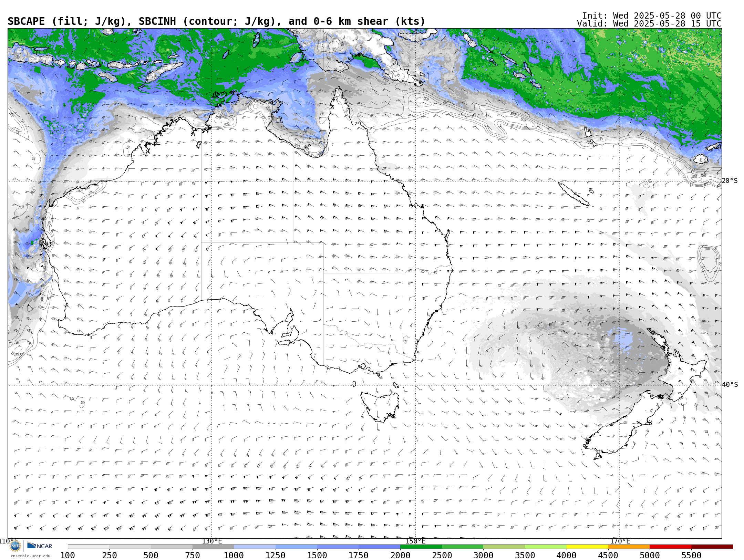Screen dimensions: 744x560
Task: Click the colorbar label 750
Action: [193, 555]
